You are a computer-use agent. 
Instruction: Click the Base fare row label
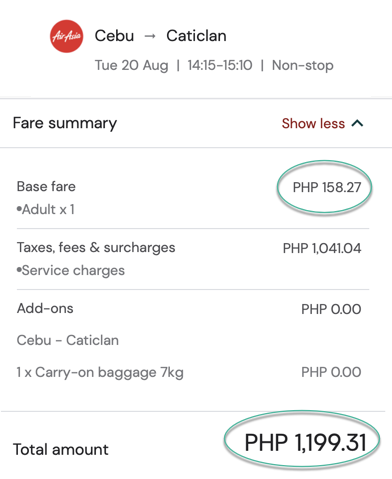coord(46,186)
